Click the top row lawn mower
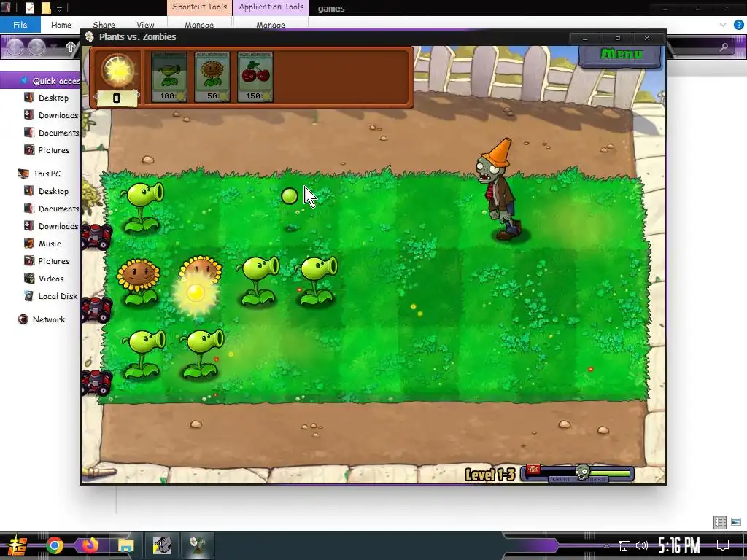 click(97, 237)
